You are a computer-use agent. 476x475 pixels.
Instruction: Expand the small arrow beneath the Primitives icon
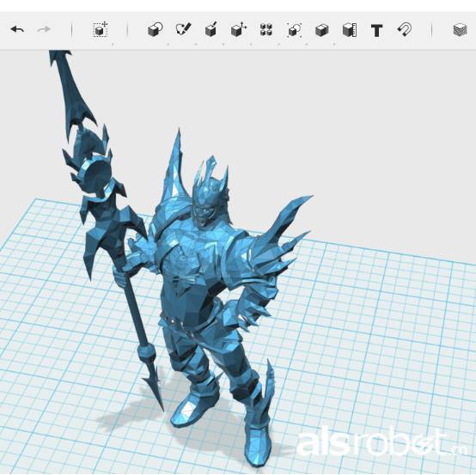168,44
